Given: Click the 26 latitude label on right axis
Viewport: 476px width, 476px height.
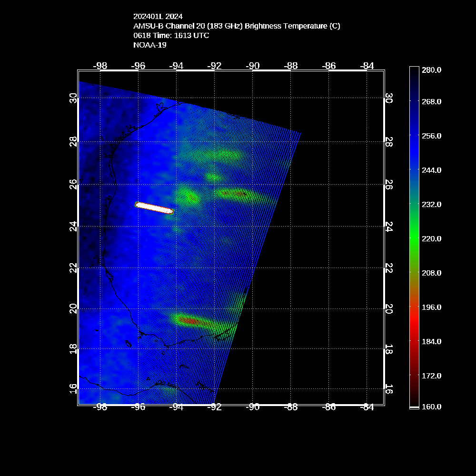Looking at the screenshot, I should point(389,184).
